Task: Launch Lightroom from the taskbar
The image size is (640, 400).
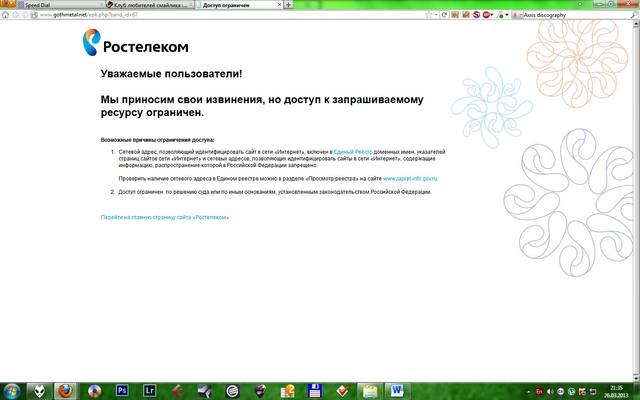Action: [x=149, y=391]
